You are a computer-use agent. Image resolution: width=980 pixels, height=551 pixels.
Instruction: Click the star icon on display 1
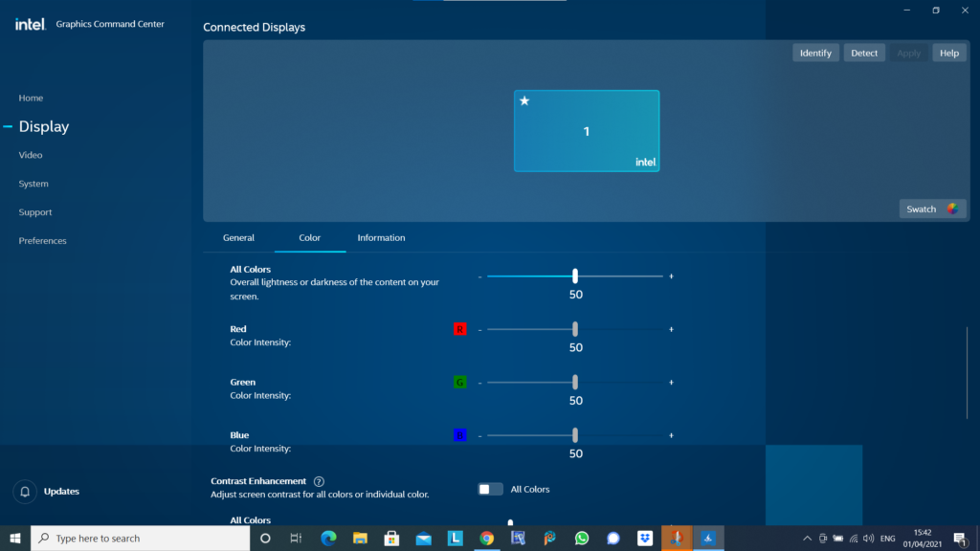coord(524,101)
